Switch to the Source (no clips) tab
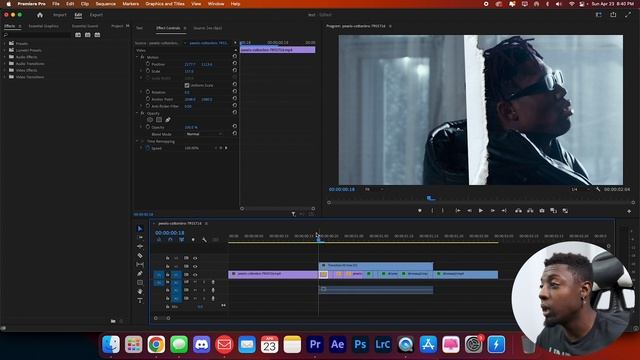The height and width of the screenshot is (360, 640). pos(208,28)
